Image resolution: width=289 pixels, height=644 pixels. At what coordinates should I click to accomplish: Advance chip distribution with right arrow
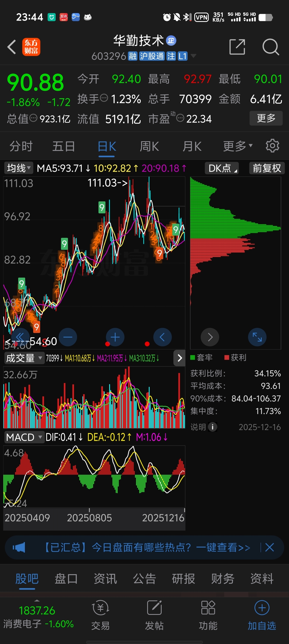[210, 337]
